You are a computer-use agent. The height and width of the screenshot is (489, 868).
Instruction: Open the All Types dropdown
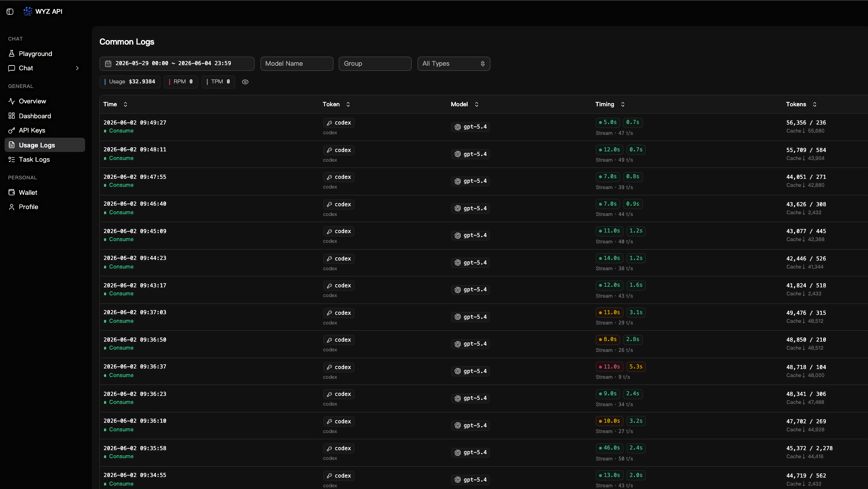click(454, 63)
